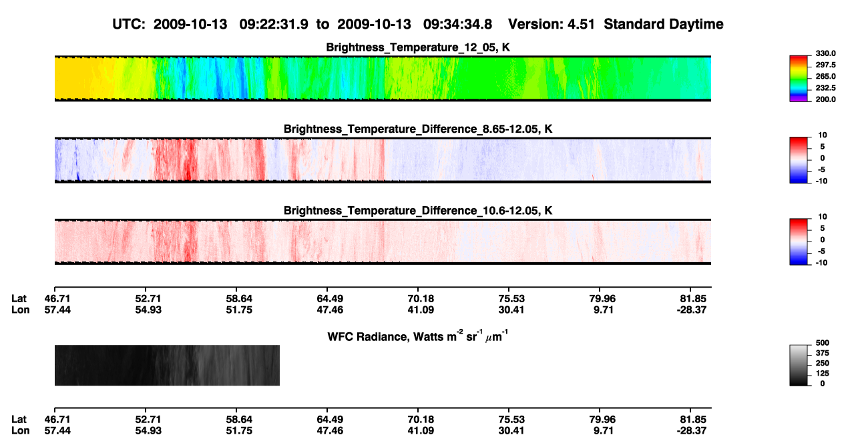The image size is (868, 445).
Task: Click the 297.5 color bar label
Action: [x=827, y=65]
